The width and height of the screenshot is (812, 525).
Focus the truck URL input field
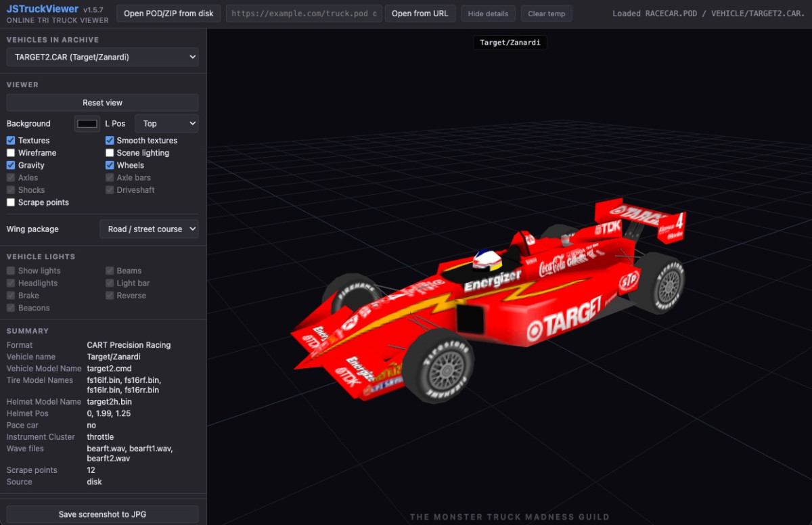click(304, 14)
